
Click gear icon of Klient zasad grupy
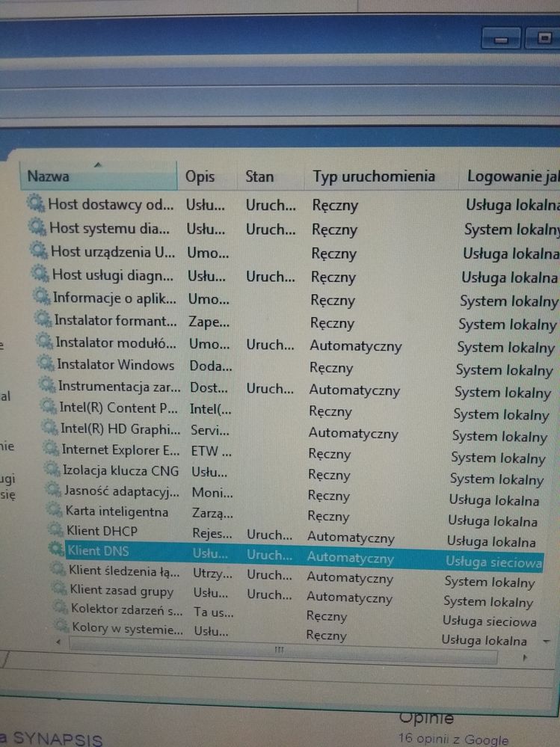click(x=58, y=590)
